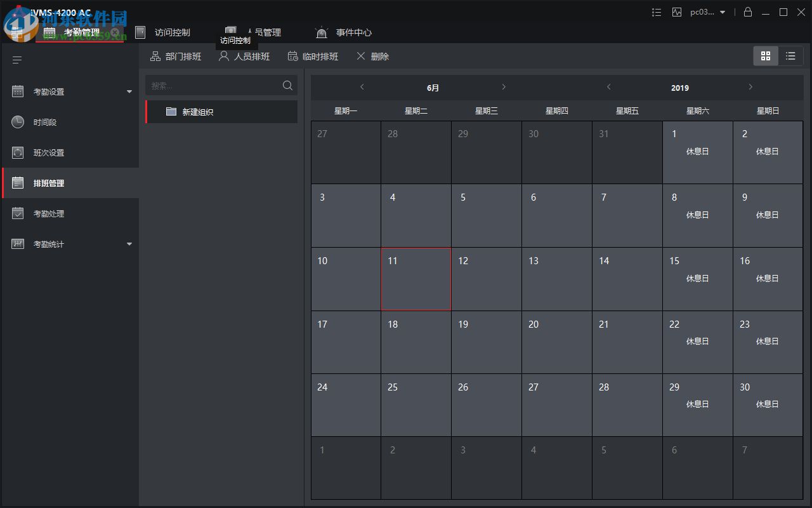812x508 pixels.
Task: Select June 27 on the calendar
Action: tap(557, 405)
